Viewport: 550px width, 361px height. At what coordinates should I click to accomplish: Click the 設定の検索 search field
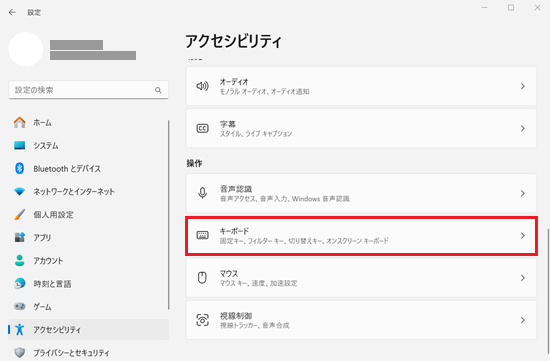(88, 90)
